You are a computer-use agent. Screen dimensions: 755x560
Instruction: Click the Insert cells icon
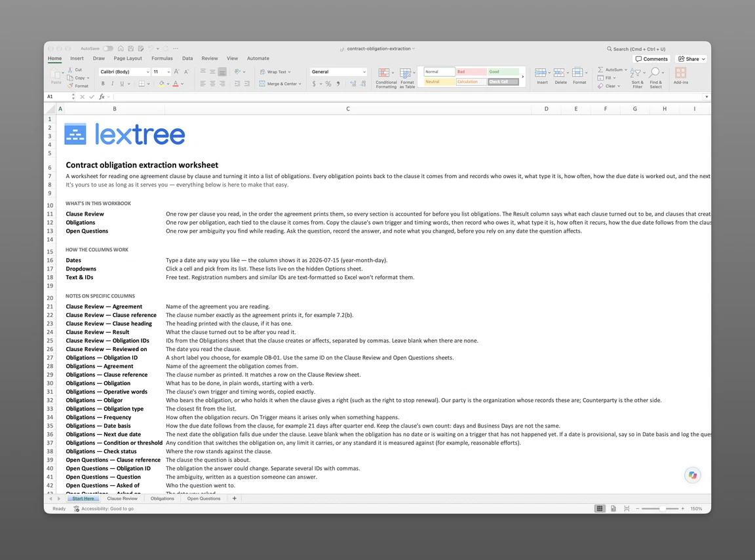click(x=541, y=73)
